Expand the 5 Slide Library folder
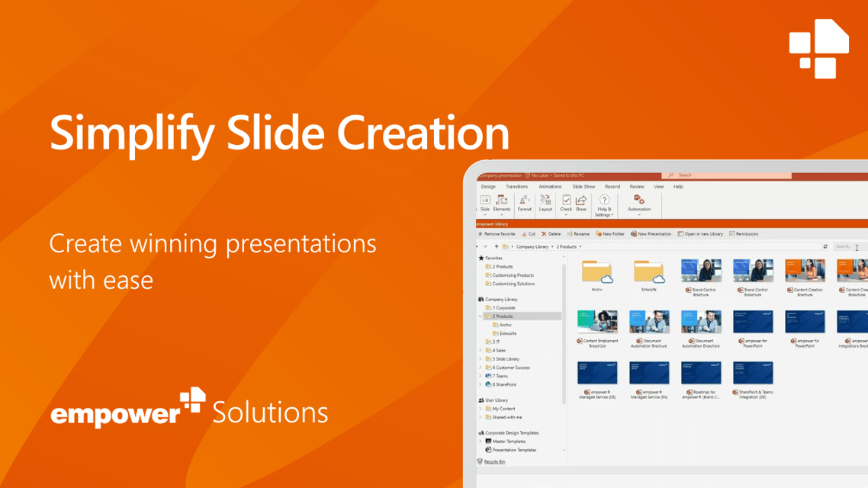The width and height of the screenshot is (868, 488). 480,359
